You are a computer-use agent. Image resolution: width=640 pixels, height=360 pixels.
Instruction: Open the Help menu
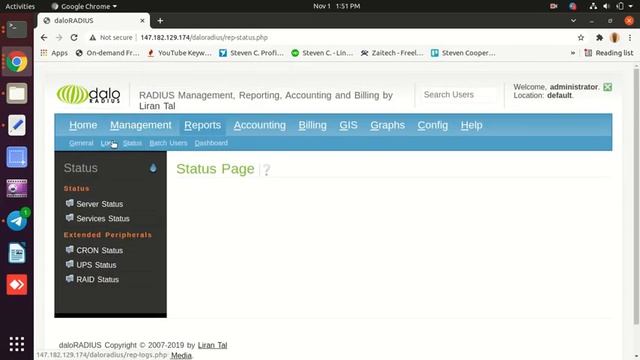[471, 125]
